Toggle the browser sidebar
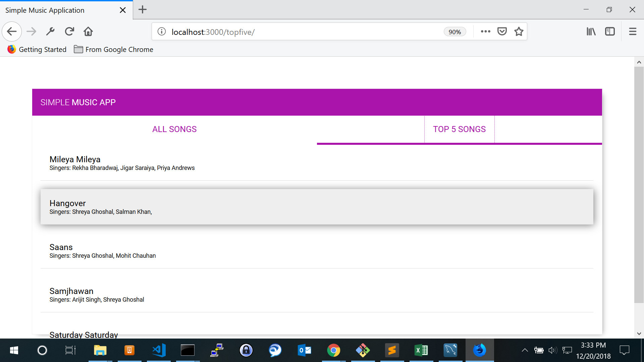 click(x=610, y=32)
